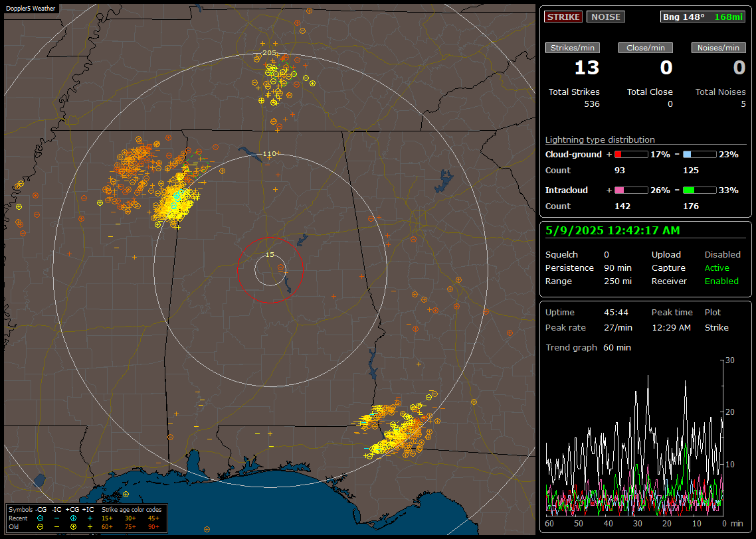Click the 45+ strike age color code
The height and width of the screenshot is (539, 756).
pyautogui.click(x=153, y=518)
